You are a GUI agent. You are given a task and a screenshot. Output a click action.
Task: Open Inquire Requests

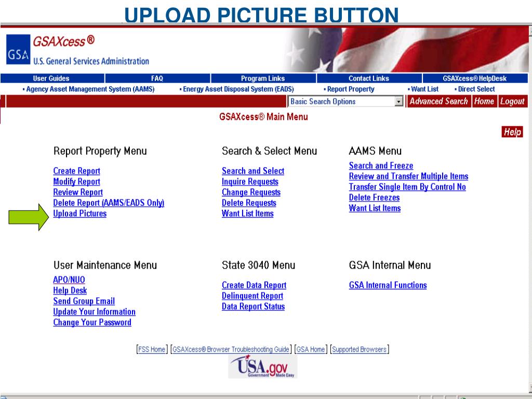tap(250, 181)
